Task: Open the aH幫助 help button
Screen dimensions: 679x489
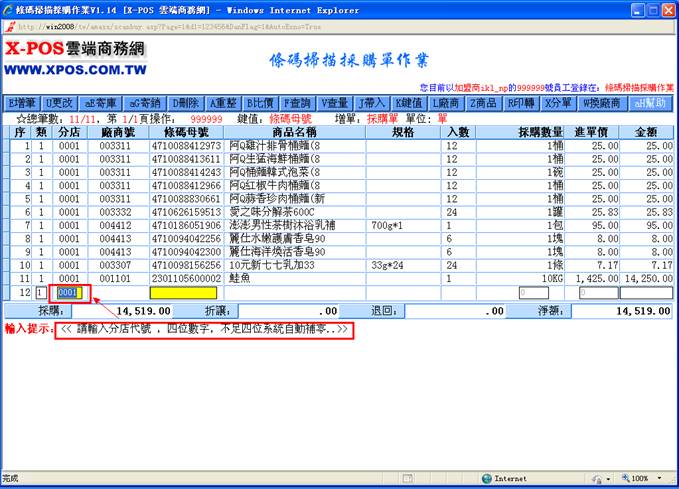Action: click(649, 103)
